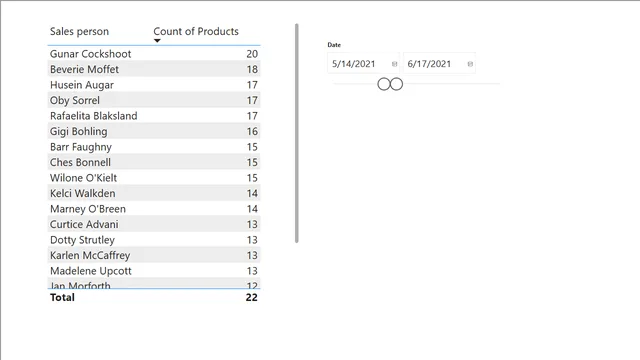Open calendar picker for end date 6/17/2021
The image size is (640, 360).
[x=470, y=64]
